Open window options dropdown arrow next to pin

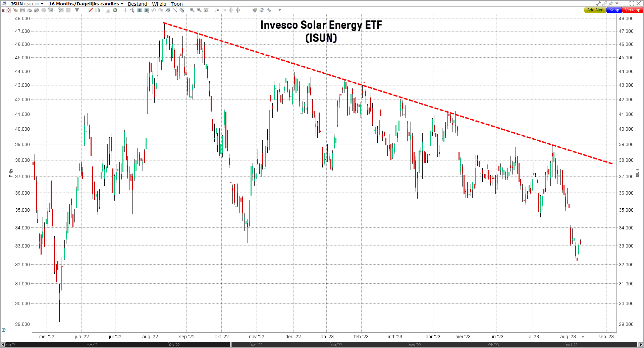point(617,3)
